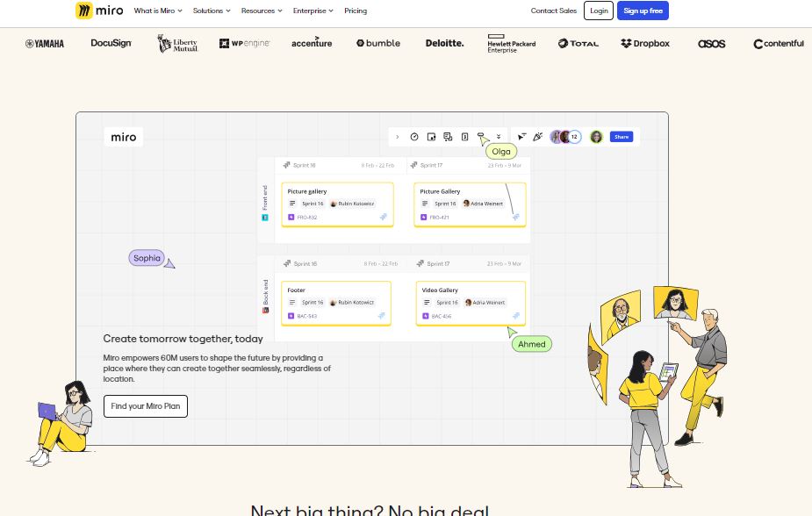
Task: Click the party popper reactions icon
Action: (x=538, y=137)
